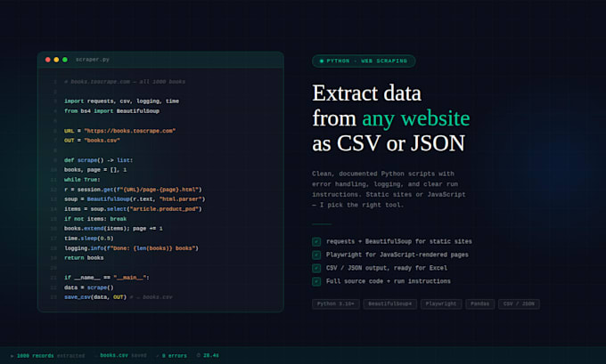Click the 'Extract data' headline line
Image resolution: width=606 pixels, height=364 pixels.
[367, 93]
